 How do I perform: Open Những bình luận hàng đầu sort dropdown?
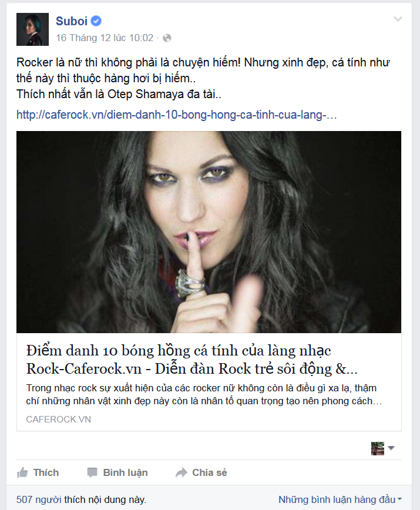[x=340, y=499]
